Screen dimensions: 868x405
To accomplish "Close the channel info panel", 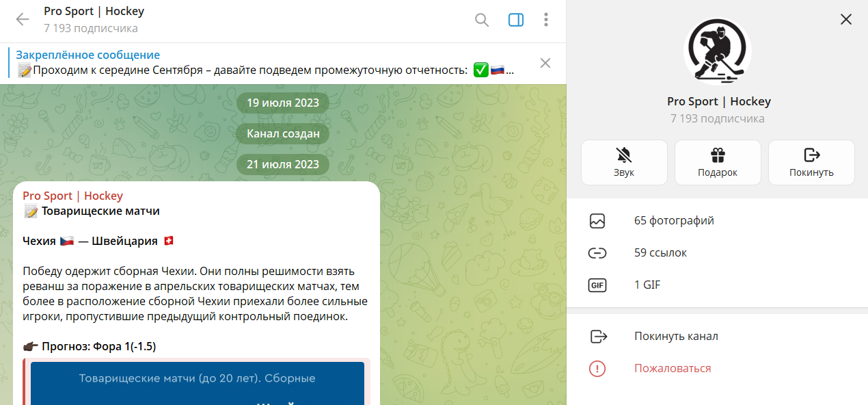I will 846,19.
